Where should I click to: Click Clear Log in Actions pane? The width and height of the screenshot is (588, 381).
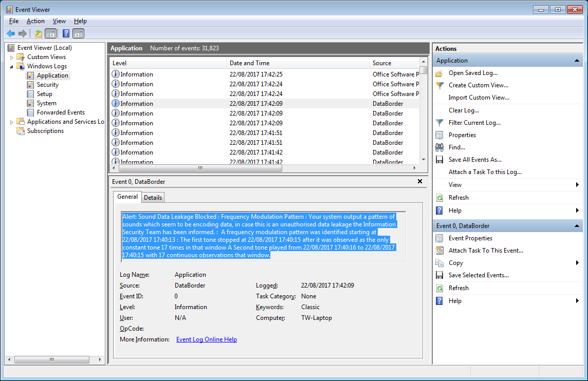[x=464, y=110]
